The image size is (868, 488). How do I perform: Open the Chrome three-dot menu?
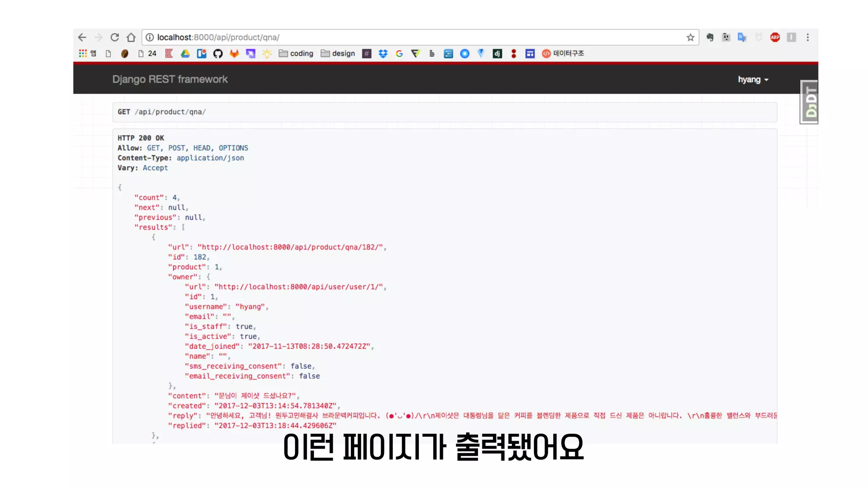808,37
